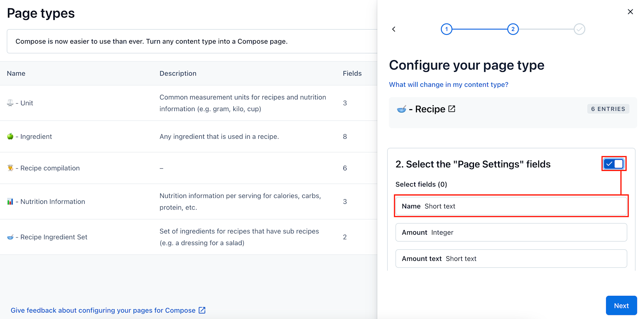This screenshot has width=644, height=319.
Task: Open the Compose feedback link
Action: [x=103, y=310]
